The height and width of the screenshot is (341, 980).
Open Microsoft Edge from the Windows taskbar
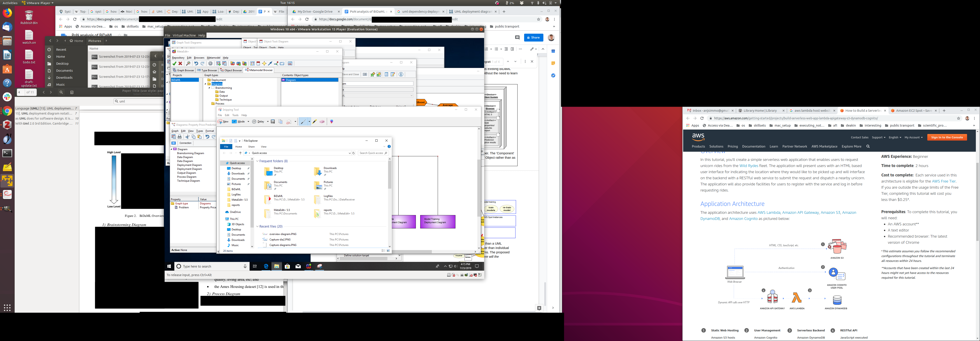(x=266, y=266)
